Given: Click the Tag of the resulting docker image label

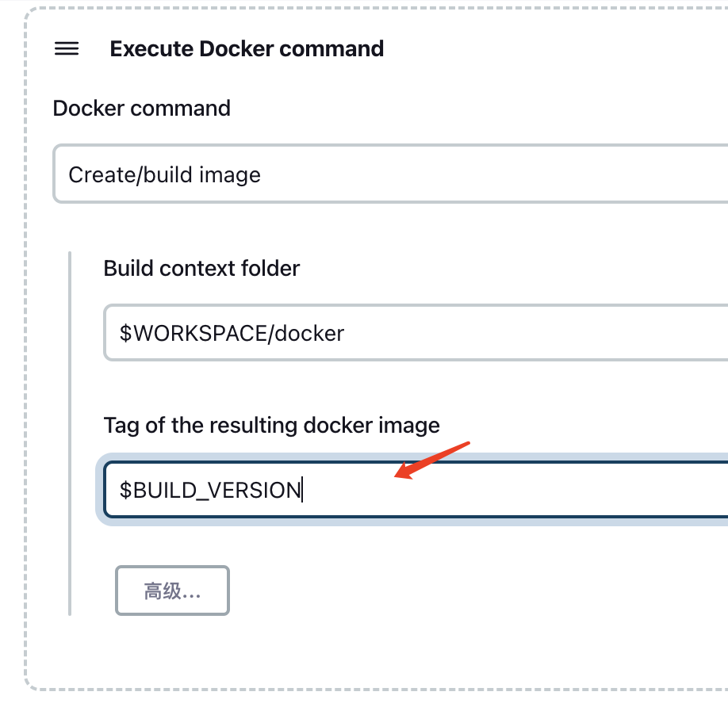Looking at the screenshot, I should point(271,426).
